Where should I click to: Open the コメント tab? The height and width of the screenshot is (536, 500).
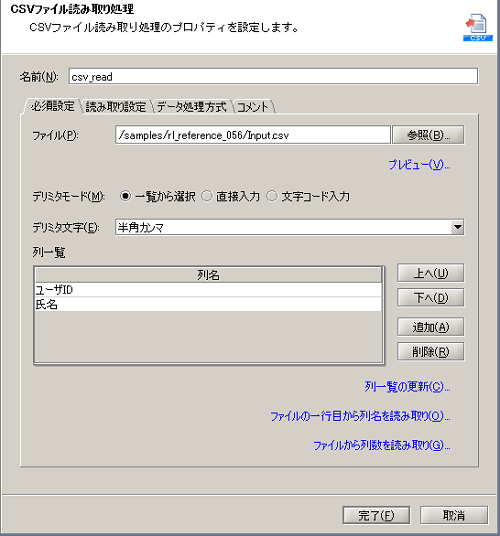253,107
